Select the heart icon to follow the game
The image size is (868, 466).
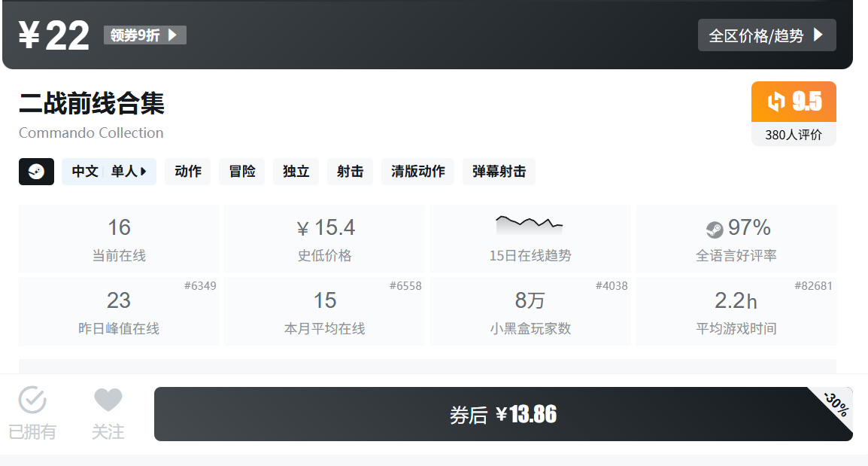[x=108, y=400]
